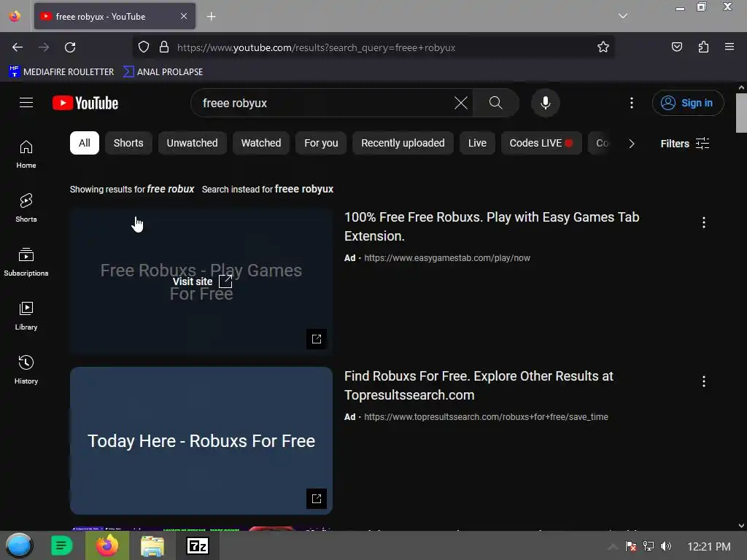Open the green notes app on taskbar

[x=61, y=545]
